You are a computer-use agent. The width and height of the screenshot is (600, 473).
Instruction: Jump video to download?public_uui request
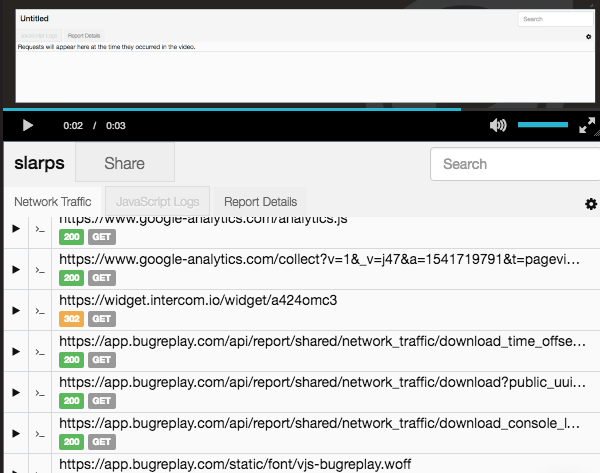(16, 392)
